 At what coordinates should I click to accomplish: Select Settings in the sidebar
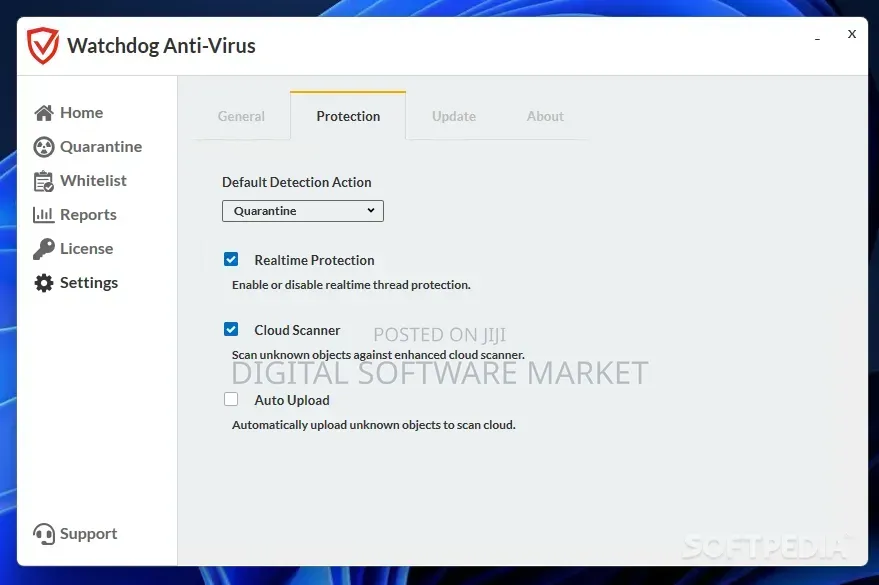pyautogui.click(x=89, y=283)
